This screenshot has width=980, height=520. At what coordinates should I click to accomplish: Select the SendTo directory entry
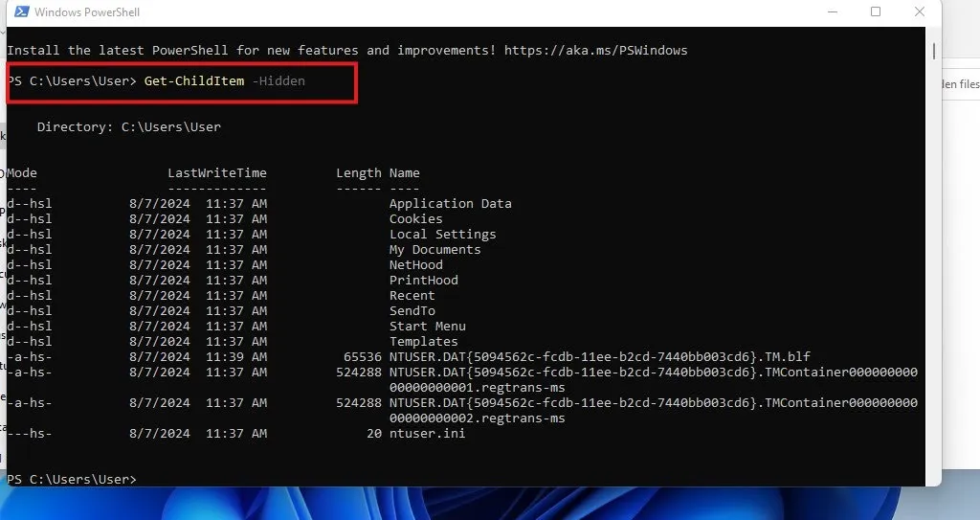point(412,311)
